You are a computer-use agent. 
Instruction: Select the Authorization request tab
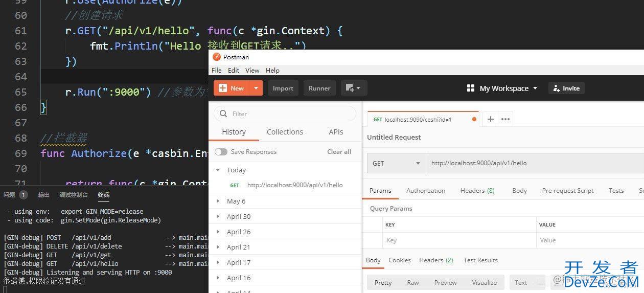coord(426,191)
